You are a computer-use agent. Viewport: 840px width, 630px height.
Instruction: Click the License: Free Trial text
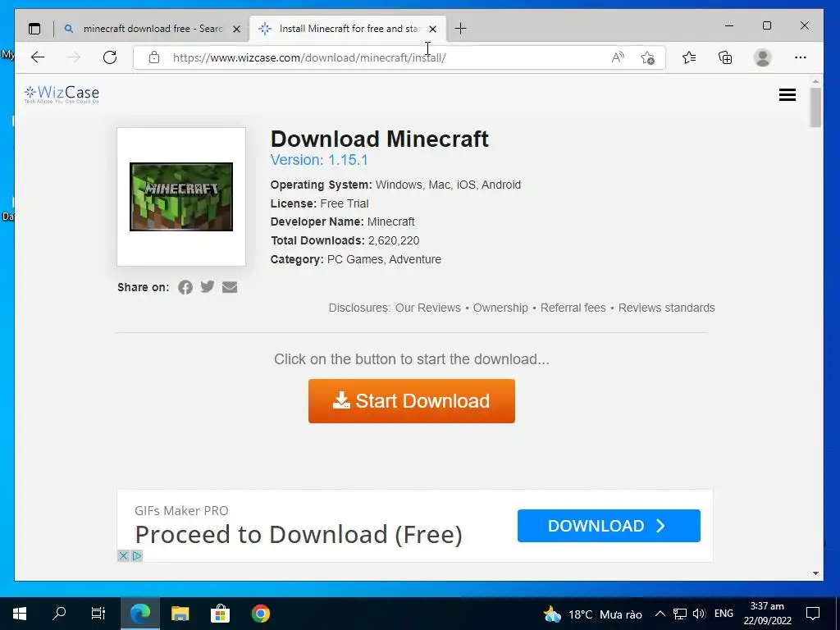coord(319,203)
